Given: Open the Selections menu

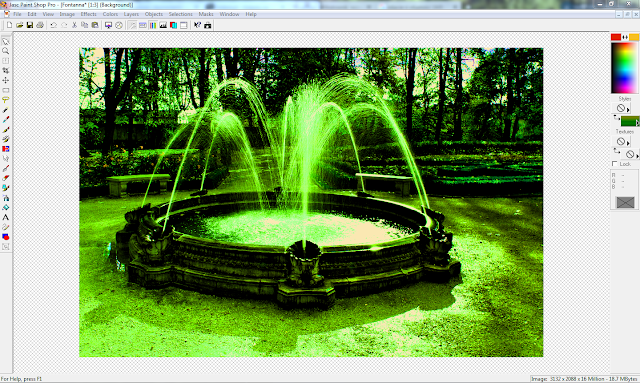Looking at the screenshot, I should coord(180,14).
